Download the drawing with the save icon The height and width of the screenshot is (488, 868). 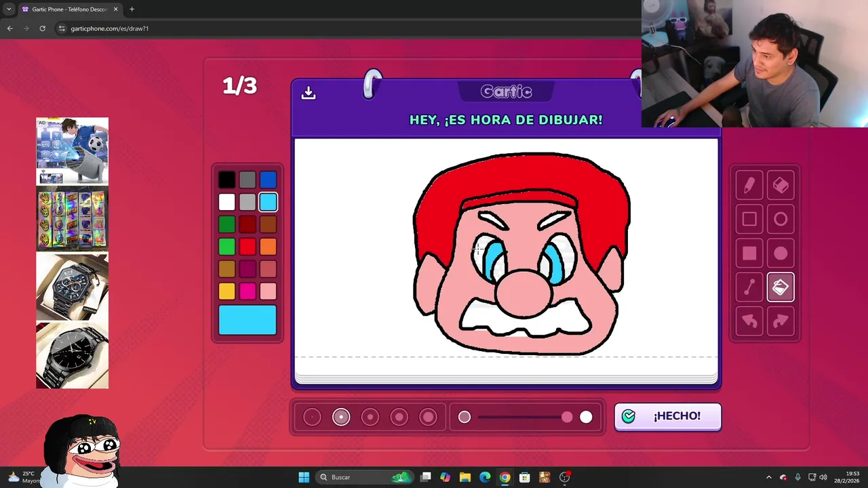309,93
